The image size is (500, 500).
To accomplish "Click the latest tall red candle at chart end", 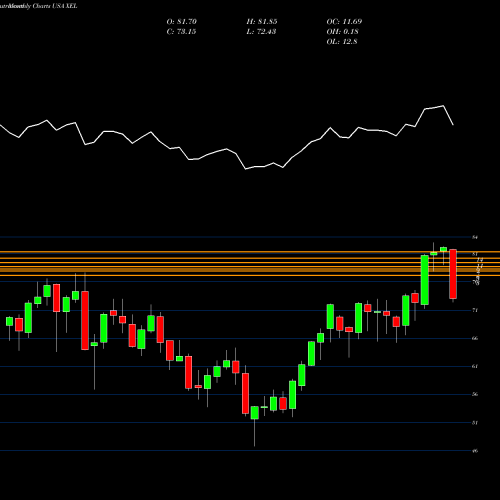I will click(453, 274).
